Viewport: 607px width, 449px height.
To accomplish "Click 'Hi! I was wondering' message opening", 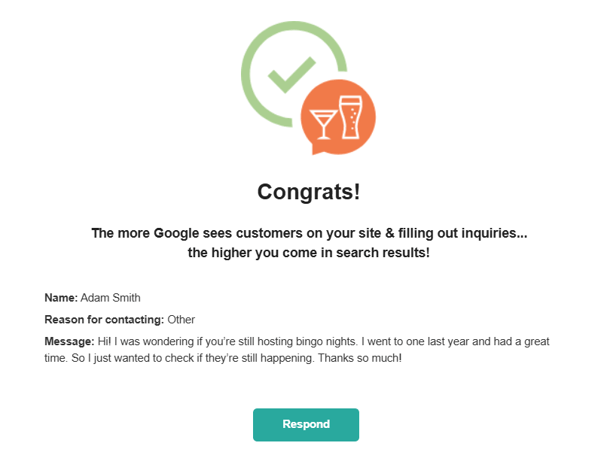I will (x=150, y=342).
